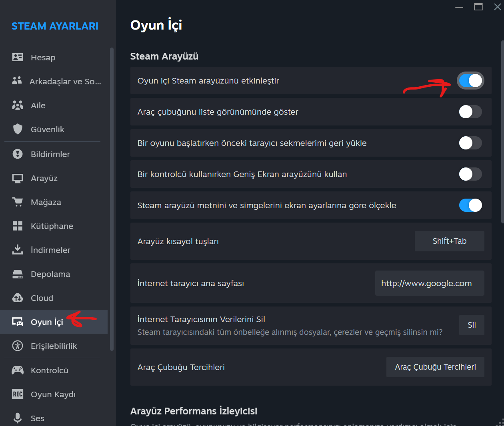Click the sidebar vertical scrollbar
This screenshot has height=426, width=504.
pyautogui.click(x=112, y=199)
